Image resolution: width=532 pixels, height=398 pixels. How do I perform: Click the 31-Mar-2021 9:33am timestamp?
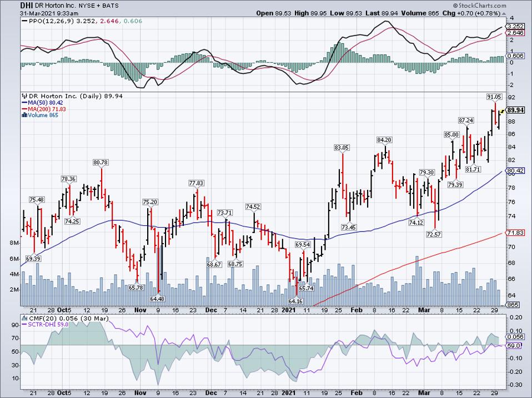coord(49,13)
